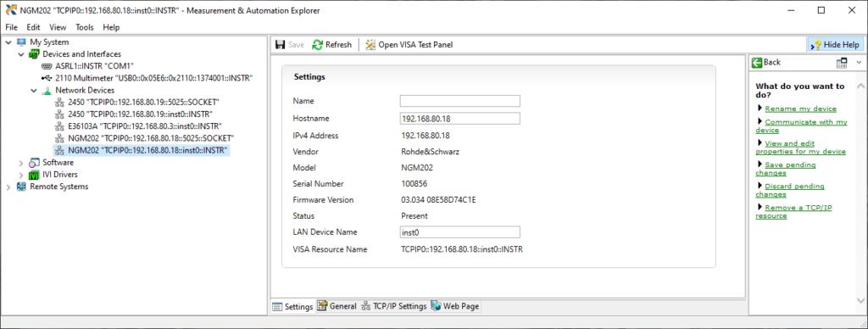Collapse Devices and Interfaces node
Image resolution: width=868 pixels, height=329 pixels.
pos(21,54)
